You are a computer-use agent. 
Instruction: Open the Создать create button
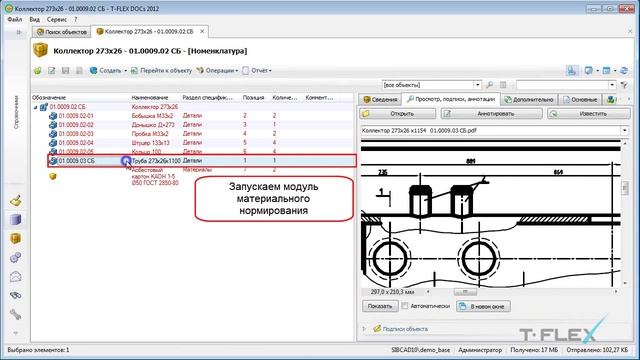(106, 71)
